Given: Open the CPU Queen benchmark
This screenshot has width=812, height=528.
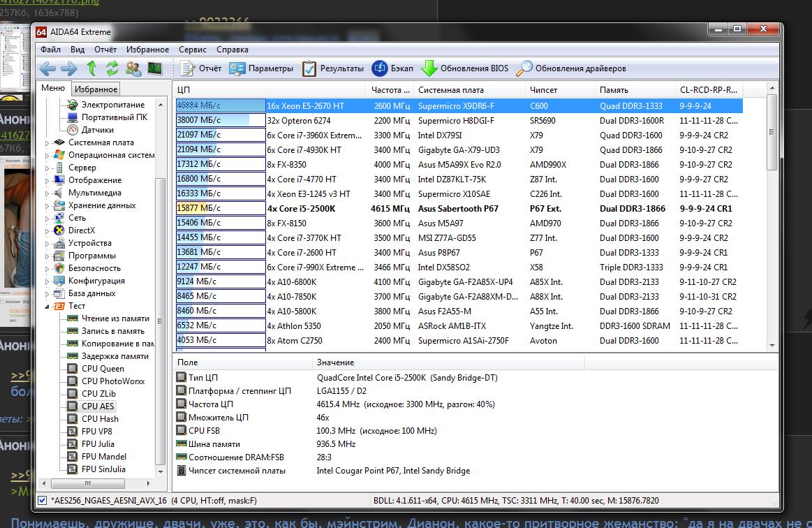Looking at the screenshot, I should [x=103, y=368].
